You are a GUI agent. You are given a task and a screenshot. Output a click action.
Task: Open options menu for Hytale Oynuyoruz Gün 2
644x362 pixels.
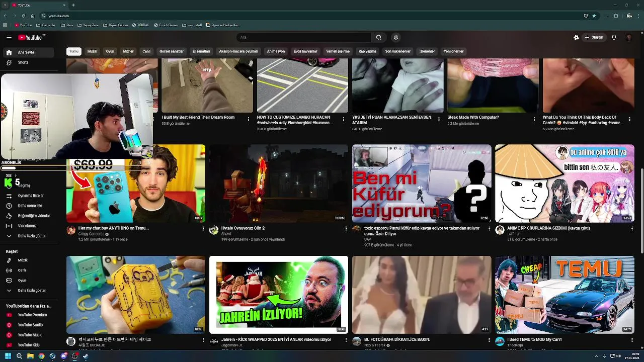[x=346, y=229]
